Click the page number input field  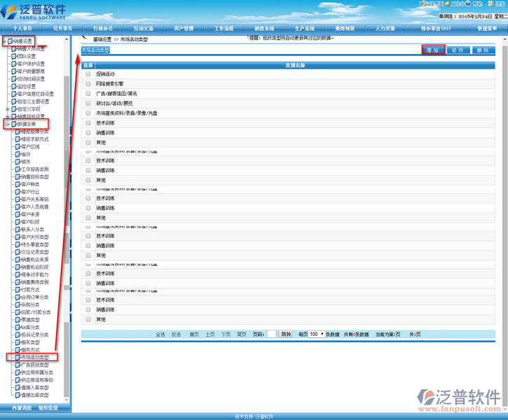tap(271, 334)
